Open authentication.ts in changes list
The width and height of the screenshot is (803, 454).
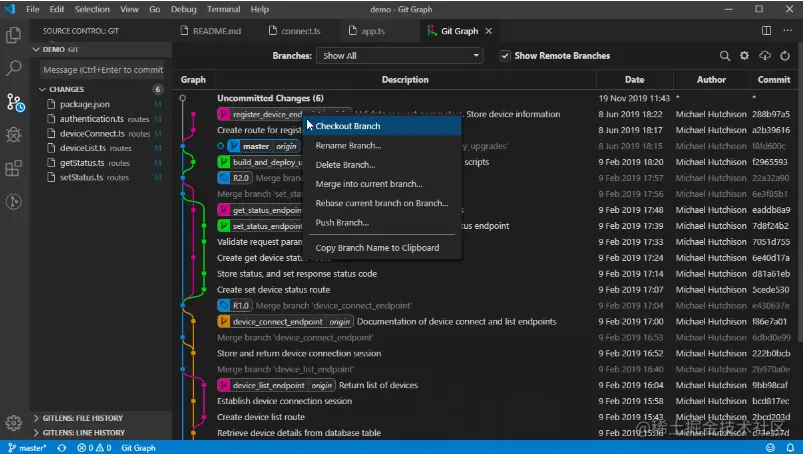[x=101, y=119]
